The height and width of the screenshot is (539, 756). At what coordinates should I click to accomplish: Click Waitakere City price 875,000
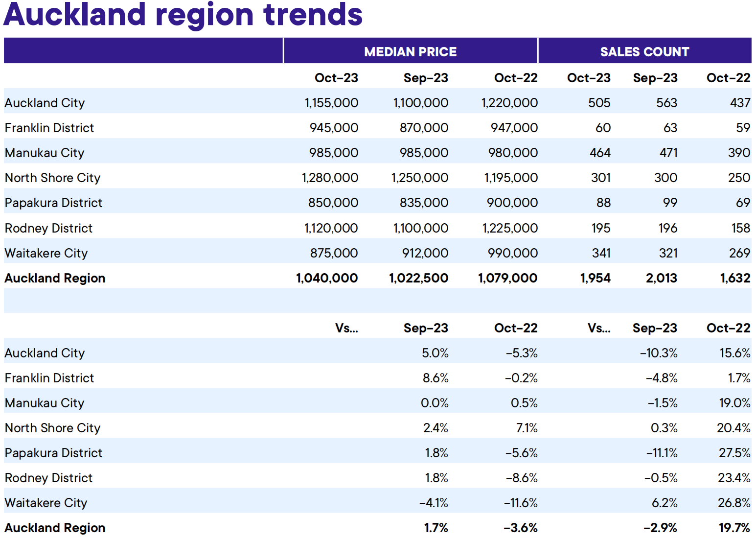point(334,253)
